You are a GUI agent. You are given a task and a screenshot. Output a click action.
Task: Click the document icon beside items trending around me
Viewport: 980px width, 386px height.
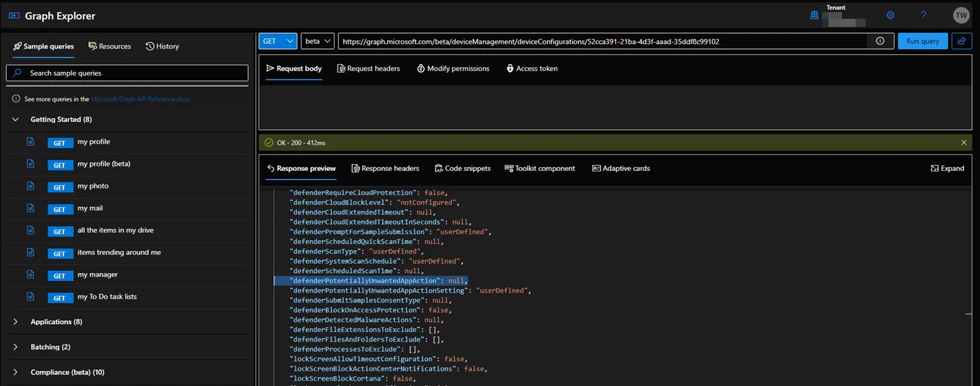click(30, 252)
